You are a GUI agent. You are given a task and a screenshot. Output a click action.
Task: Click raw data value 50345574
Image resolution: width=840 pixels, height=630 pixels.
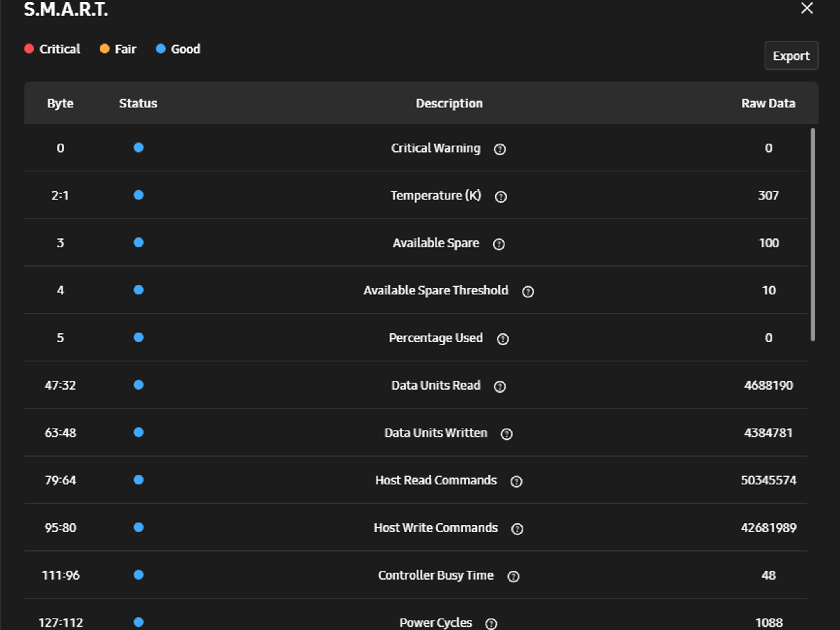click(x=768, y=480)
